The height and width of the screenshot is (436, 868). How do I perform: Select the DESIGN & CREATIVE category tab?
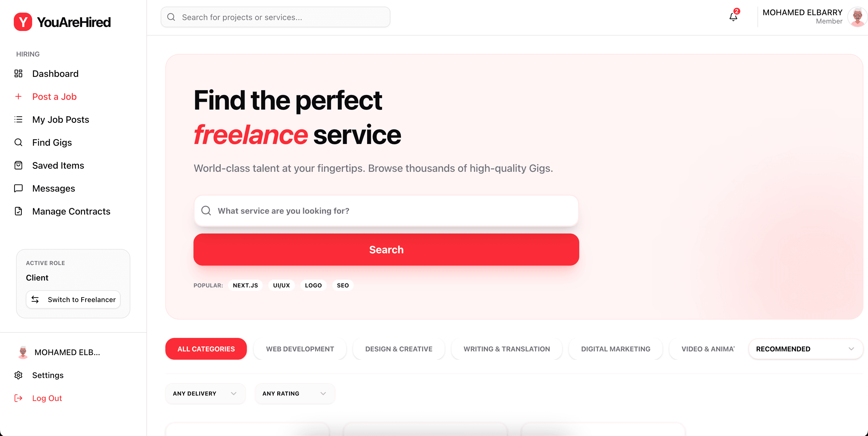pos(399,349)
